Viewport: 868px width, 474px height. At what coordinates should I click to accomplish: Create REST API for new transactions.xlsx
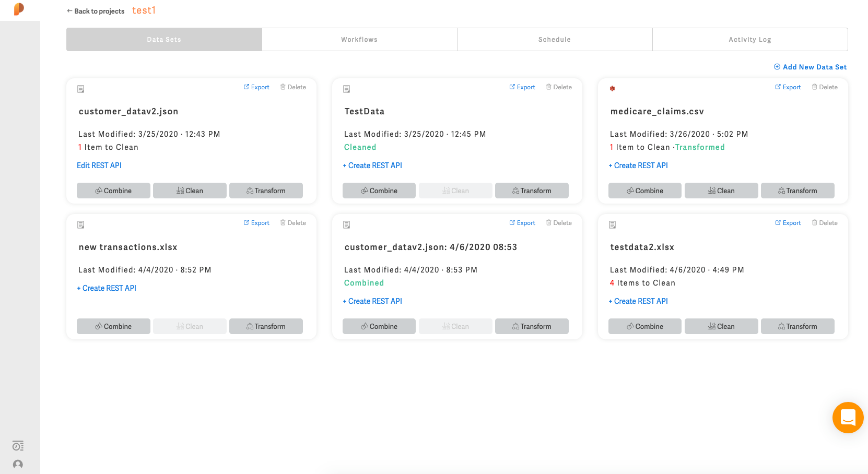107,288
